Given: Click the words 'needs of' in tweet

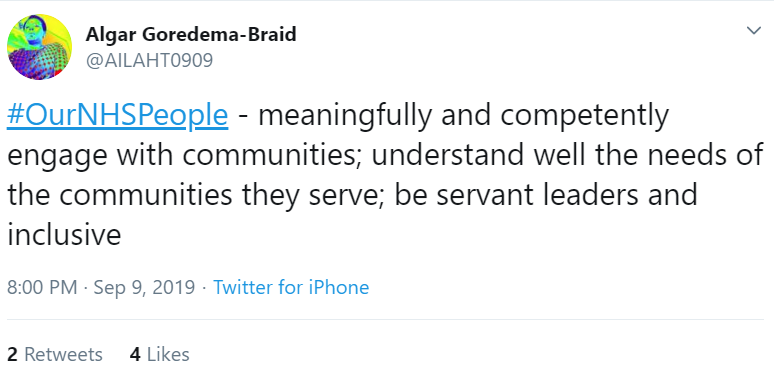Looking at the screenshot, I should (706, 155).
